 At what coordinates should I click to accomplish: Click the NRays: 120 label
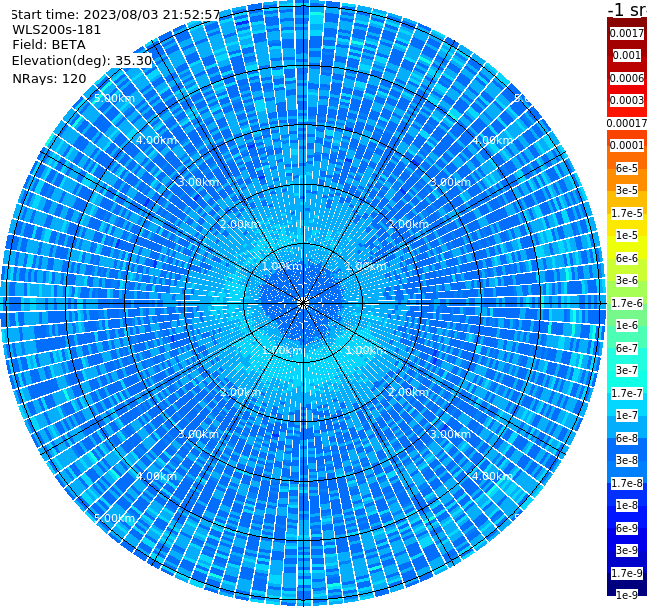tap(49, 78)
